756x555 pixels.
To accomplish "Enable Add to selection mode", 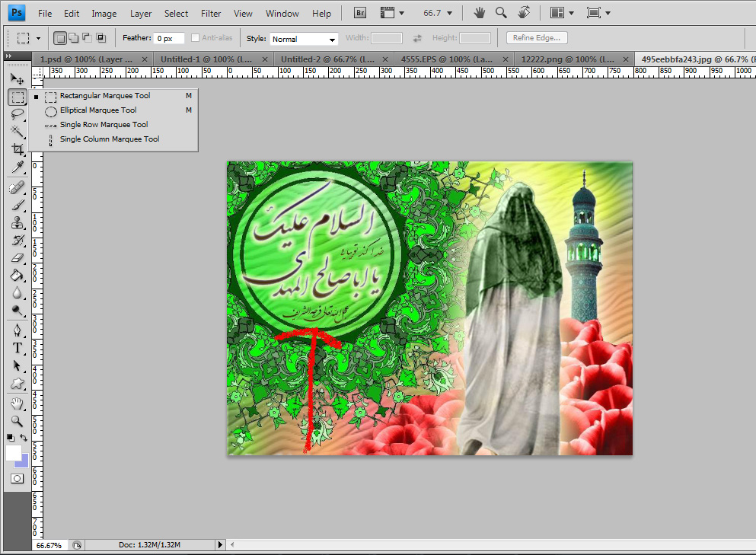I will [73, 38].
